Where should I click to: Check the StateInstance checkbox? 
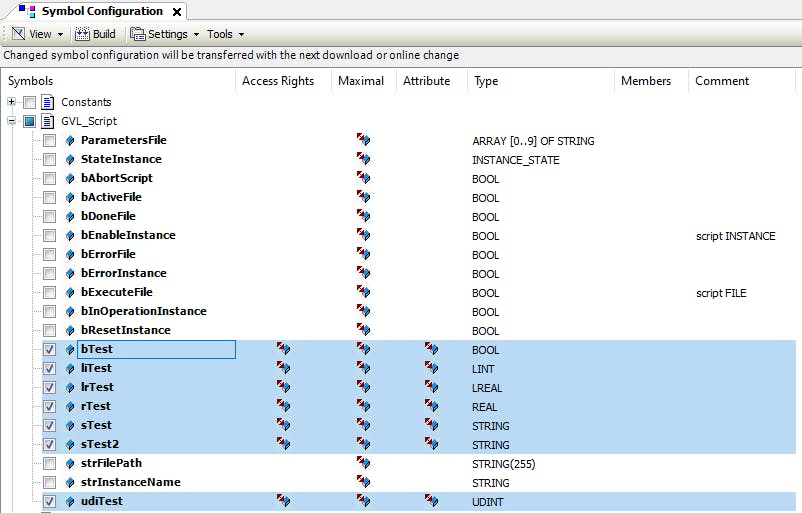(x=49, y=159)
